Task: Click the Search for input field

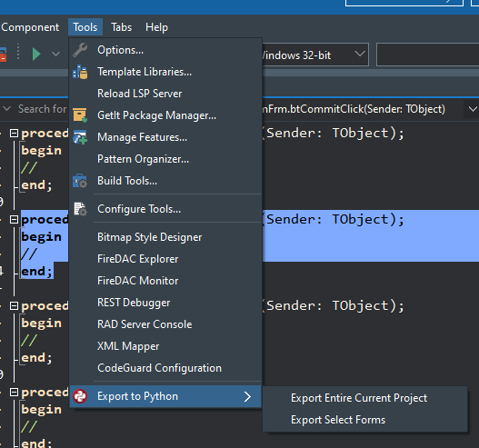Action: click(x=42, y=109)
